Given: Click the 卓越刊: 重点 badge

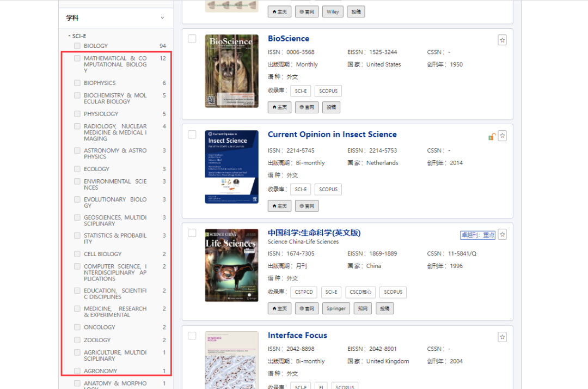Looking at the screenshot, I should (x=477, y=235).
